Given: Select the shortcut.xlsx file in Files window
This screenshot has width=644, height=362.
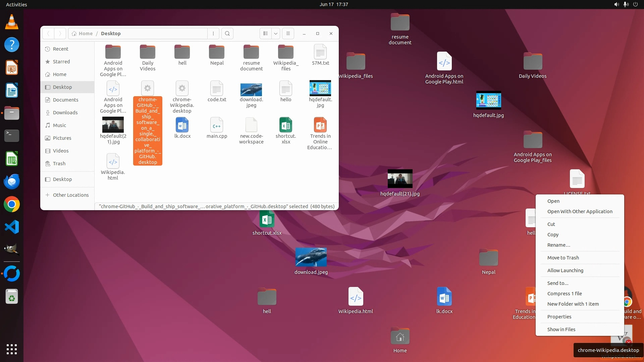Looking at the screenshot, I should (285, 125).
